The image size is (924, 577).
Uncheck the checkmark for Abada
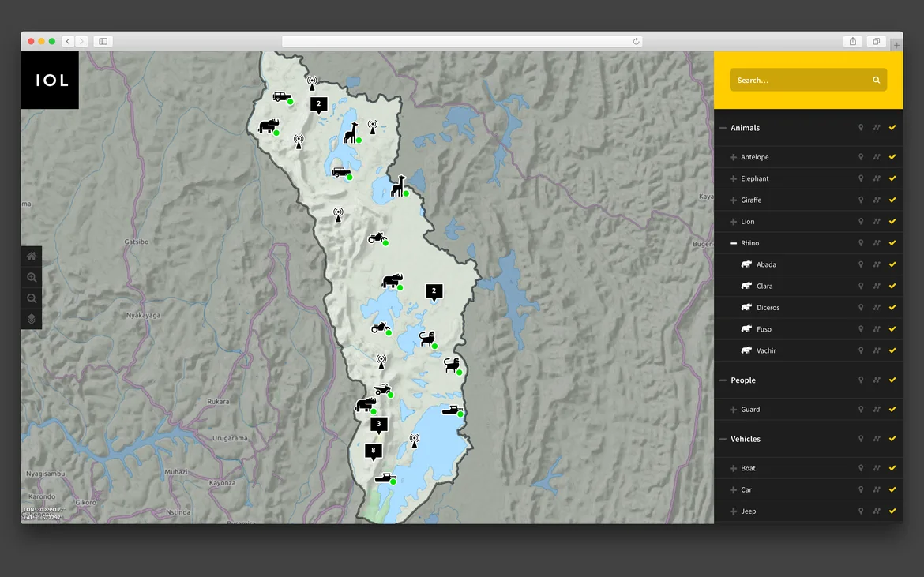pyautogui.click(x=892, y=264)
